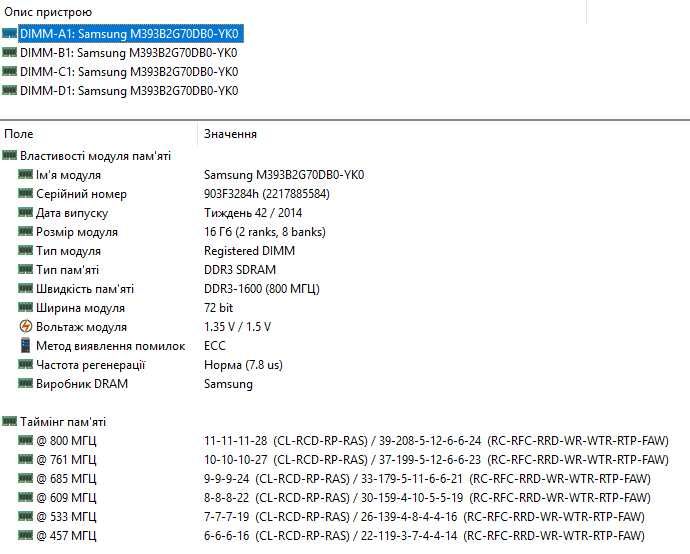
Task: Click the memory icon beside DIMM-C1
Action: click(x=9, y=71)
